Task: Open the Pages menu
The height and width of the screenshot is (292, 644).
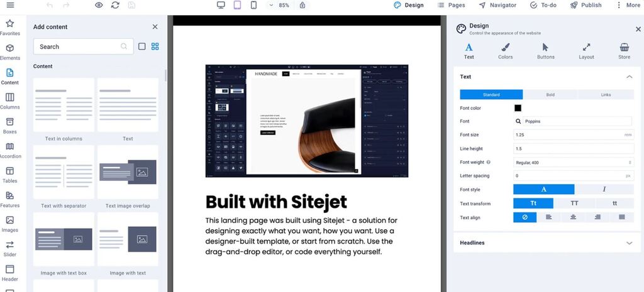Action: [x=451, y=5]
